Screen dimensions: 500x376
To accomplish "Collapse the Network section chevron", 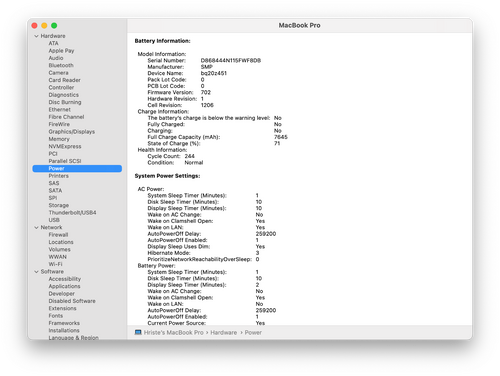I will click(36, 227).
